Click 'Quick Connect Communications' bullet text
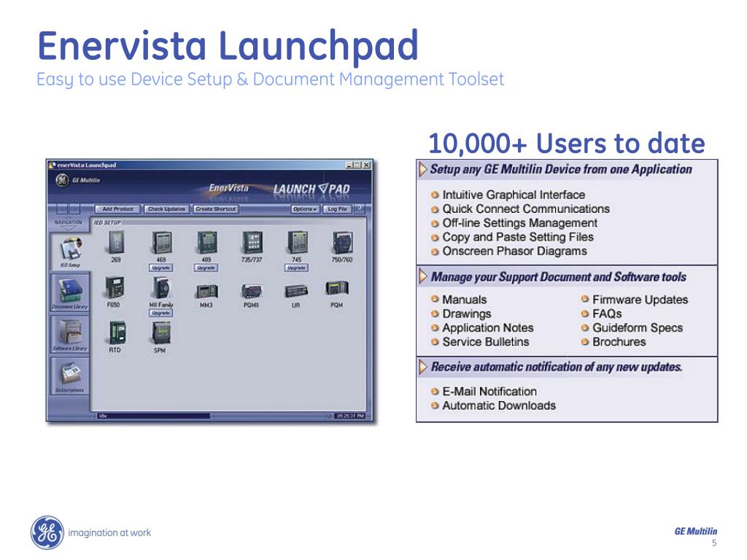 coord(526,209)
